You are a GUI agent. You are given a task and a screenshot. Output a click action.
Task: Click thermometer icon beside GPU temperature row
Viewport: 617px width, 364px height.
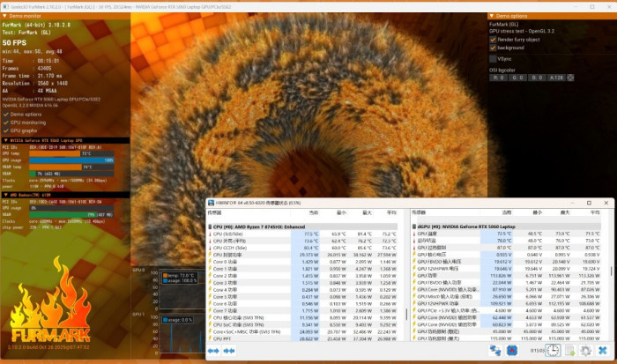click(x=414, y=234)
